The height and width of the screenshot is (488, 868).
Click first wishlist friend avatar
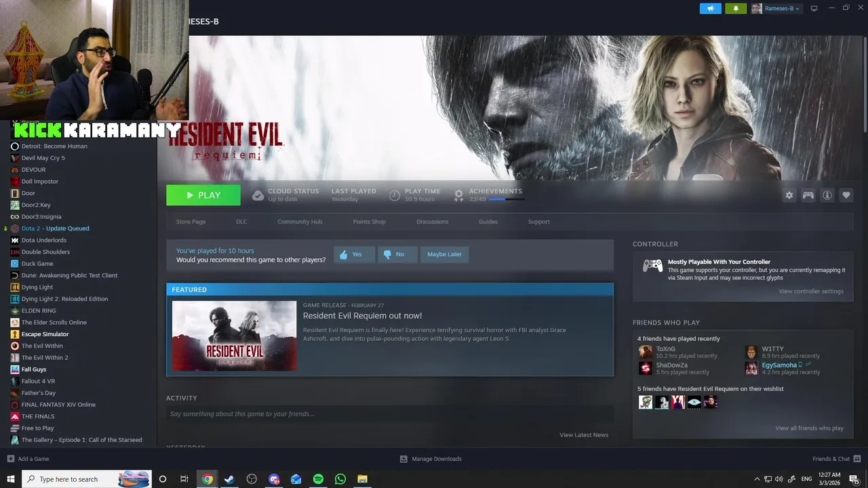(646, 402)
